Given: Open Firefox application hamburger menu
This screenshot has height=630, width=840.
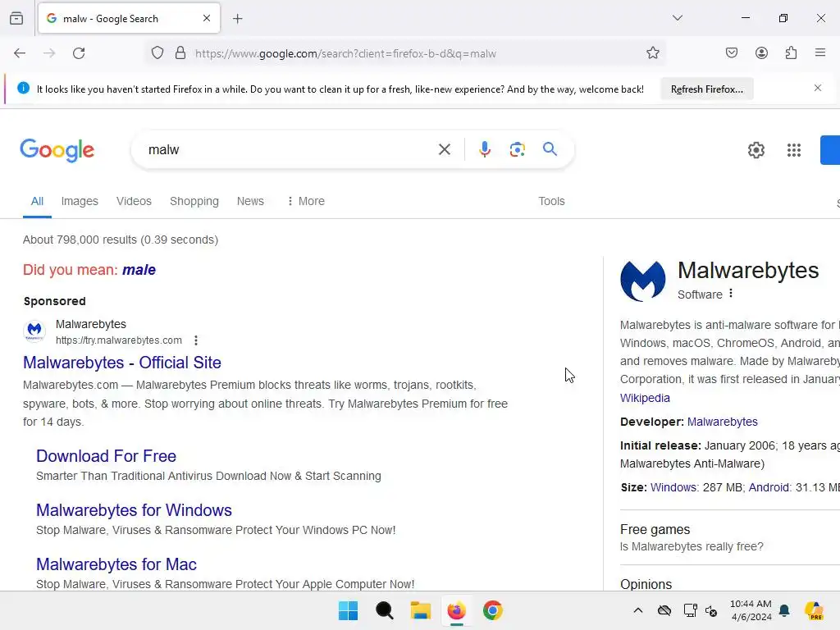Looking at the screenshot, I should tap(820, 52).
